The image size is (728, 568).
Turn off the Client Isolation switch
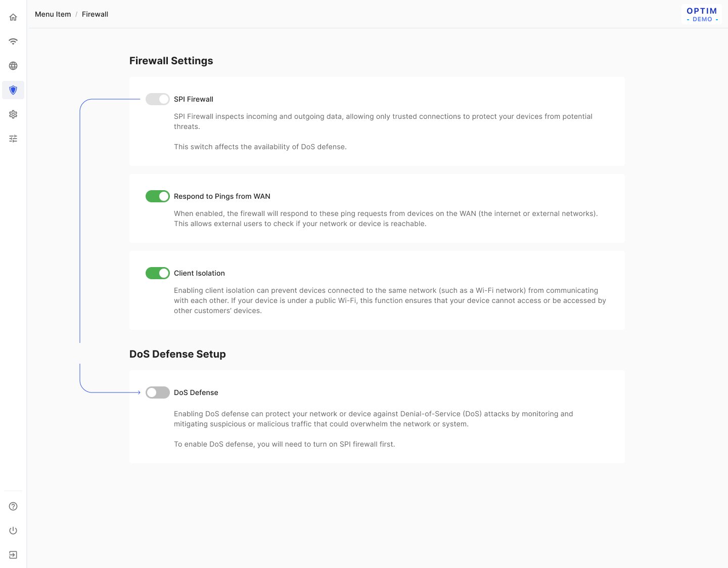pos(158,273)
